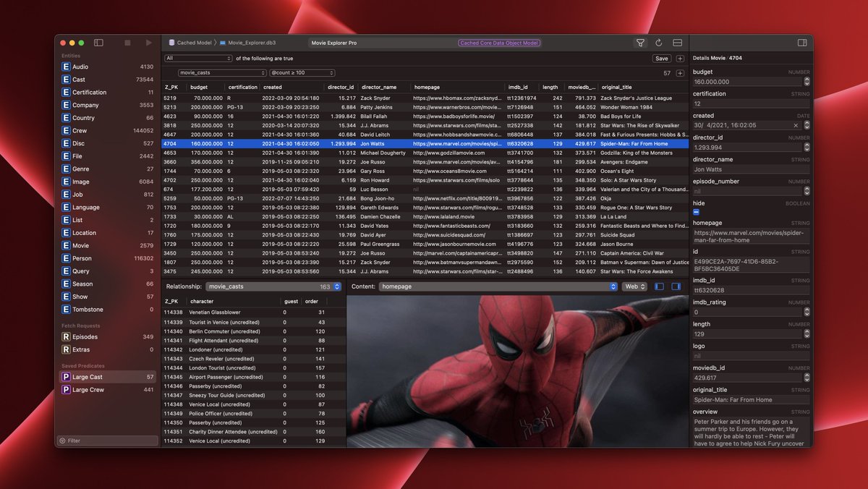Click the Save predicate button

(x=662, y=59)
